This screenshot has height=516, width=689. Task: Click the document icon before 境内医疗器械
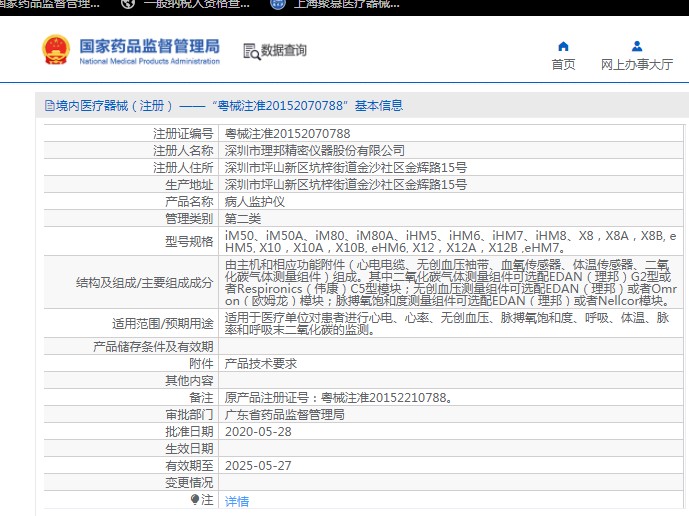pyautogui.click(x=50, y=105)
